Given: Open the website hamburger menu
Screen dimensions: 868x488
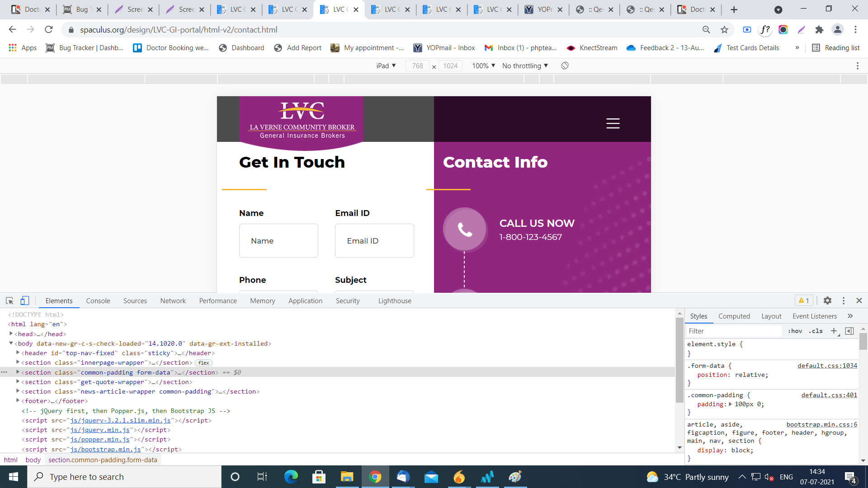Looking at the screenshot, I should click(x=613, y=123).
